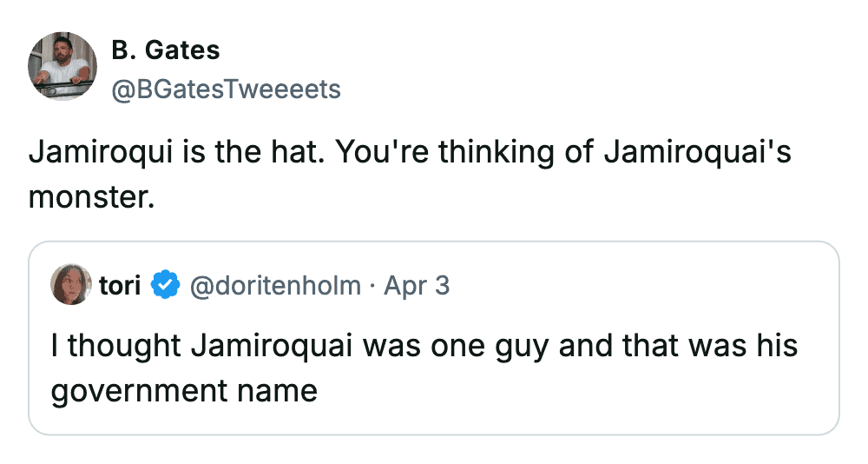Open tori's display name in quoted tweet
The height and width of the screenshot is (464, 868).
120,284
